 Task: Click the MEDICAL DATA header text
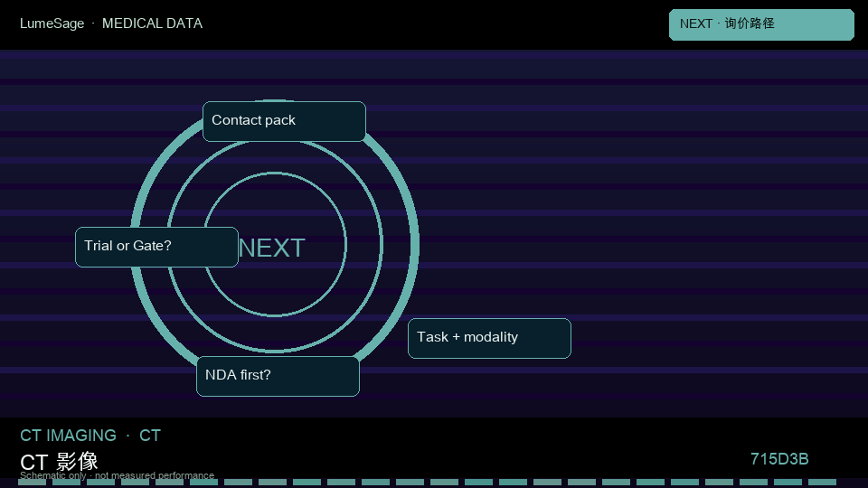coord(152,23)
